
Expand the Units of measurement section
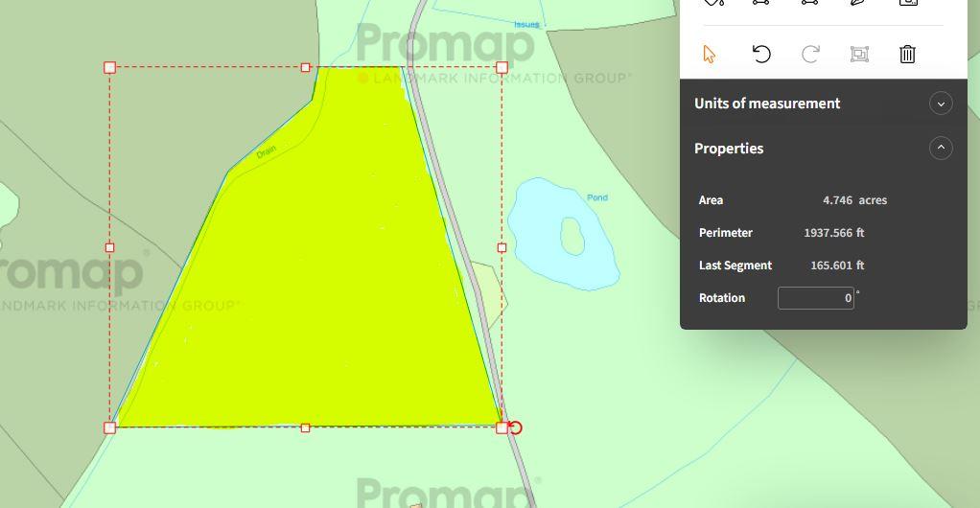[941, 104]
